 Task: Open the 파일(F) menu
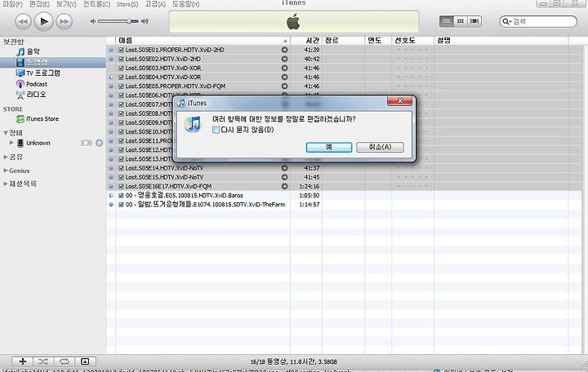[x=12, y=4]
